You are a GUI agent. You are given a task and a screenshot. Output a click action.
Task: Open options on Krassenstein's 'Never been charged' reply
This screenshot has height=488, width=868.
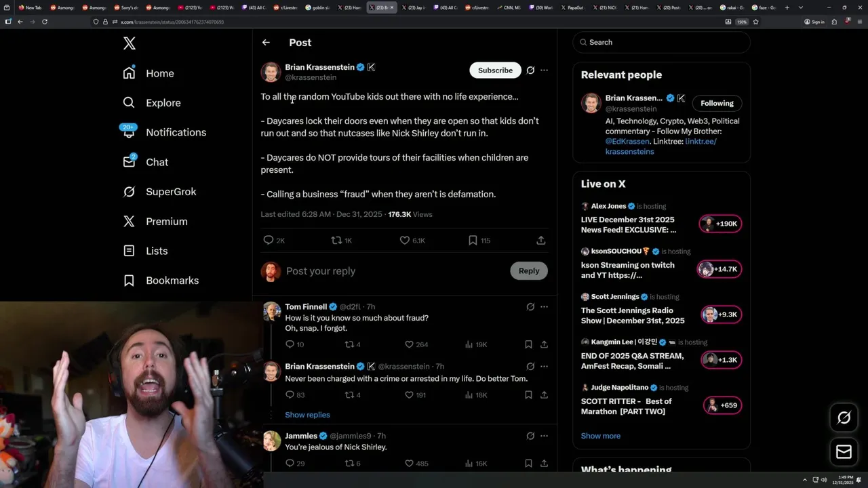click(544, 367)
